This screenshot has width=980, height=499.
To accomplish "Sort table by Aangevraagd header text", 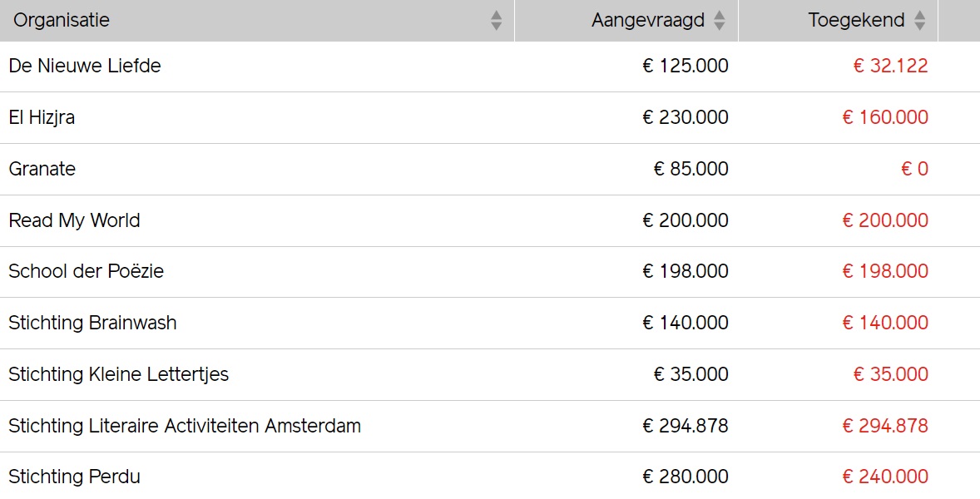I will coord(647,20).
